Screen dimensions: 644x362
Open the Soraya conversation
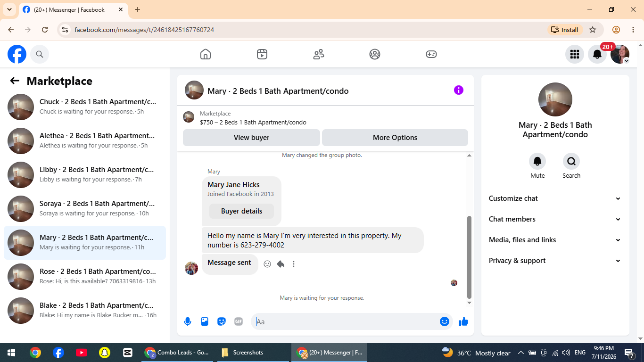(x=85, y=208)
